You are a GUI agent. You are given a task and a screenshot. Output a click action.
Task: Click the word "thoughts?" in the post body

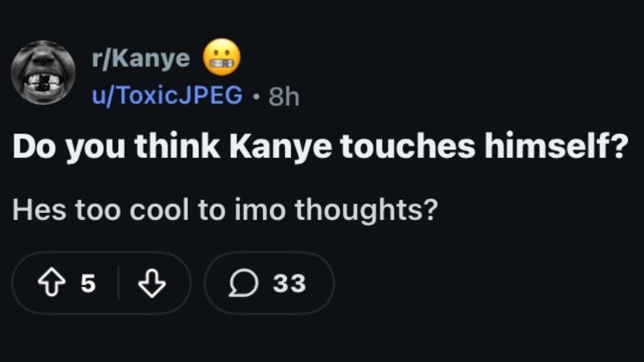point(365,209)
